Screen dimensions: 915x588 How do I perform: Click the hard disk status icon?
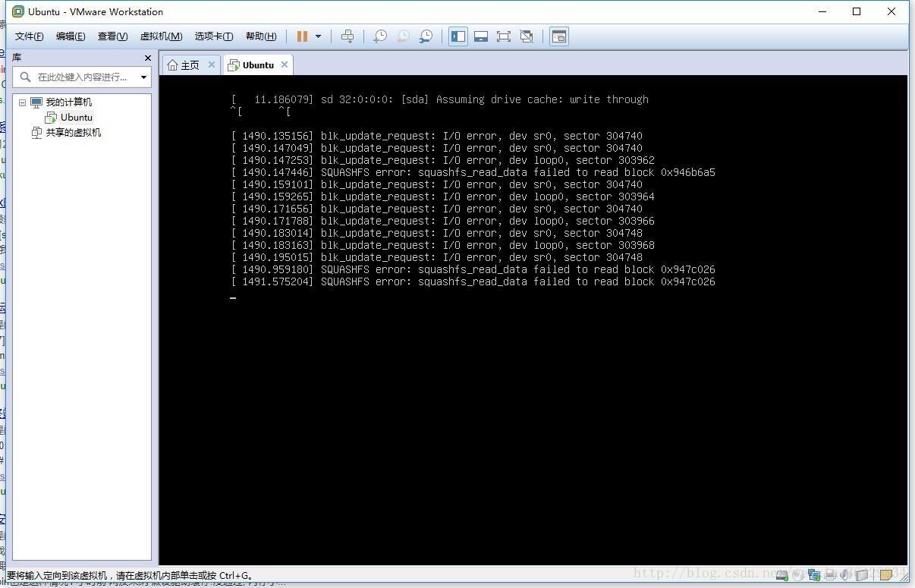tap(781, 574)
